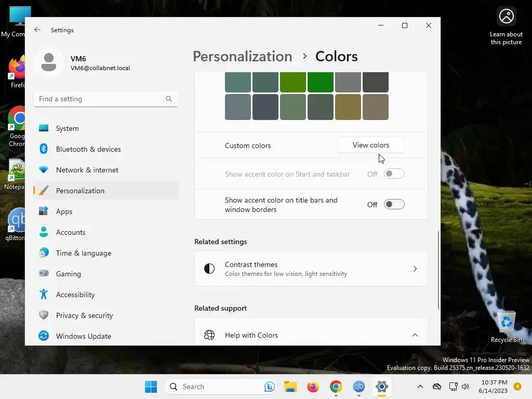Open Bluetooth & devices settings

coord(106,149)
